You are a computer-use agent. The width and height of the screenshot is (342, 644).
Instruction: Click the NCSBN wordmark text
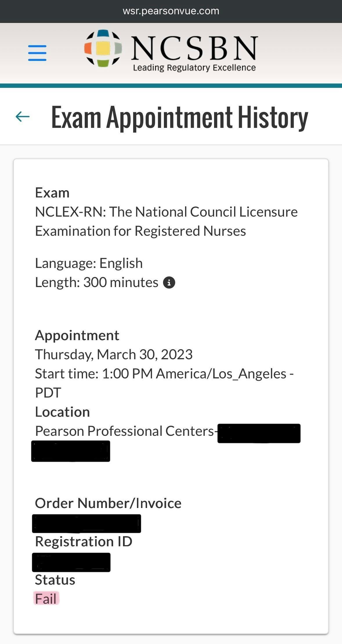tap(194, 48)
